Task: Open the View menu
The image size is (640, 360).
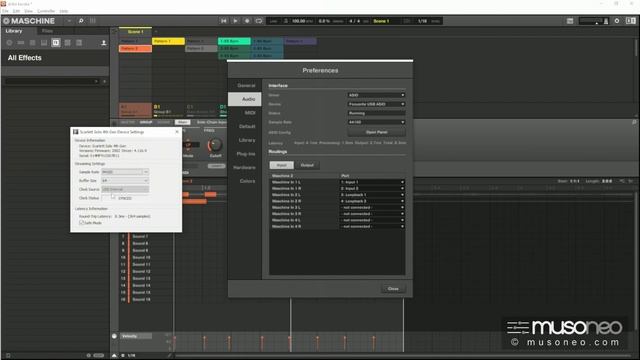Action: [29, 11]
